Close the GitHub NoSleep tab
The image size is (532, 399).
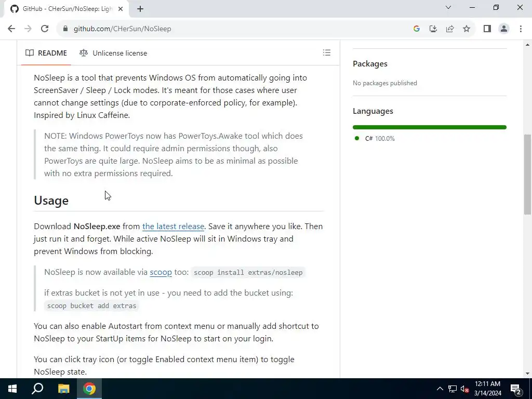[x=121, y=9]
